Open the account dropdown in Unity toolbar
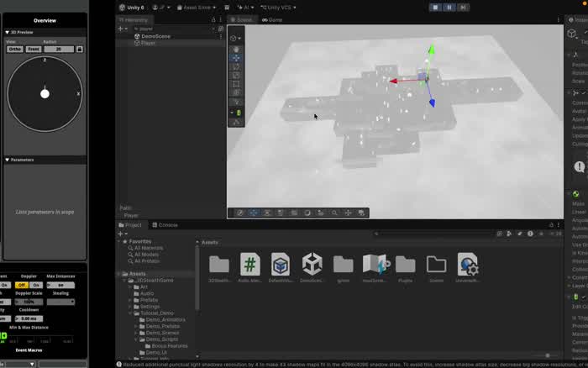The height and width of the screenshot is (368, 588). (x=161, y=7)
